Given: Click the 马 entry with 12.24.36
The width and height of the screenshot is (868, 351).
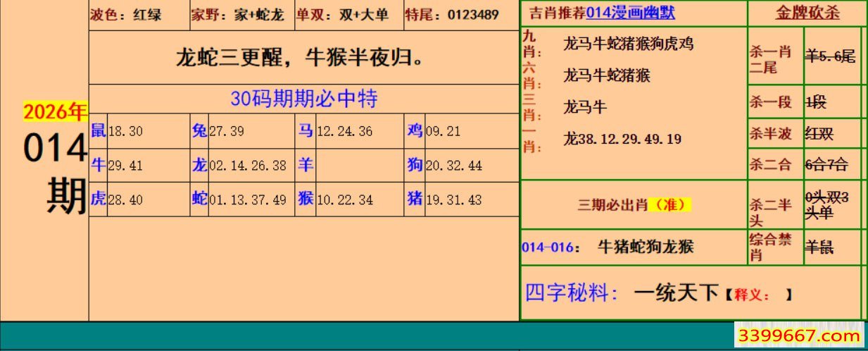Looking at the screenshot, I should point(335,131).
